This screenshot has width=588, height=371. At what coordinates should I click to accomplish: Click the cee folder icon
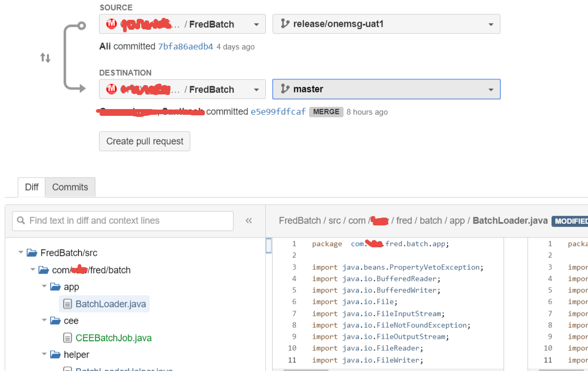(55, 321)
